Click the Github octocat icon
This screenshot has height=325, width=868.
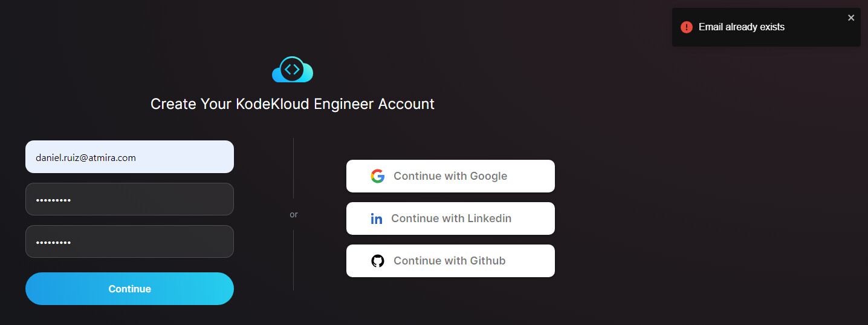pos(378,261)
